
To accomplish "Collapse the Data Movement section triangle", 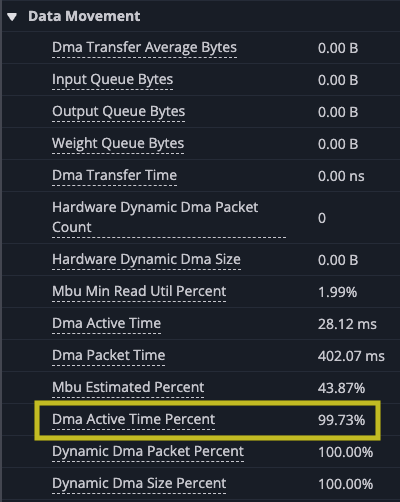I will 12,17.
